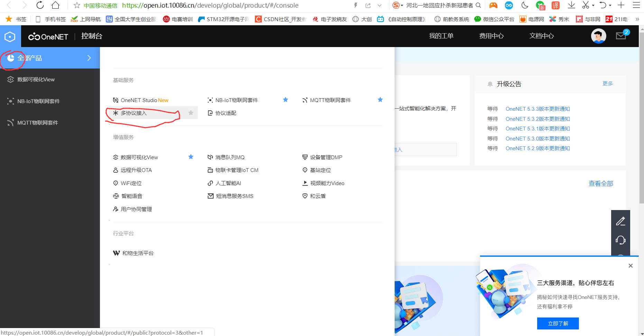644x336 pixels.
Task: Open messages via the envelope icon
Action: point(621,36)
